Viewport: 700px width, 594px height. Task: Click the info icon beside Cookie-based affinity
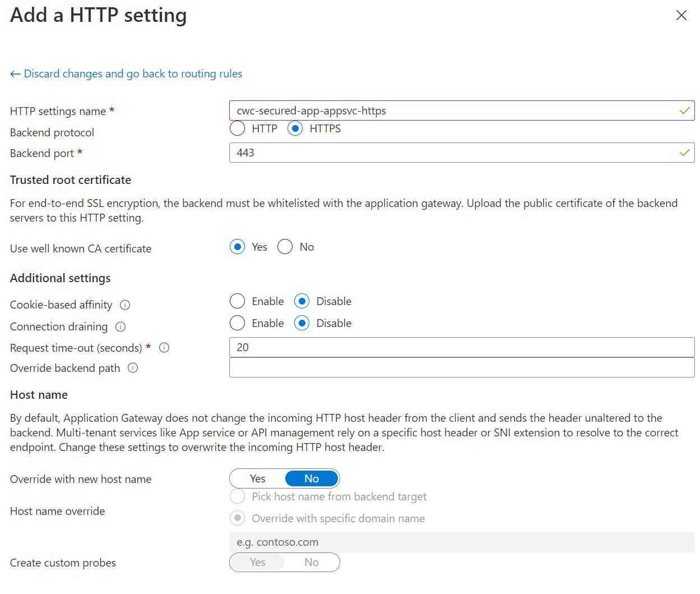[x=126, y=305]
